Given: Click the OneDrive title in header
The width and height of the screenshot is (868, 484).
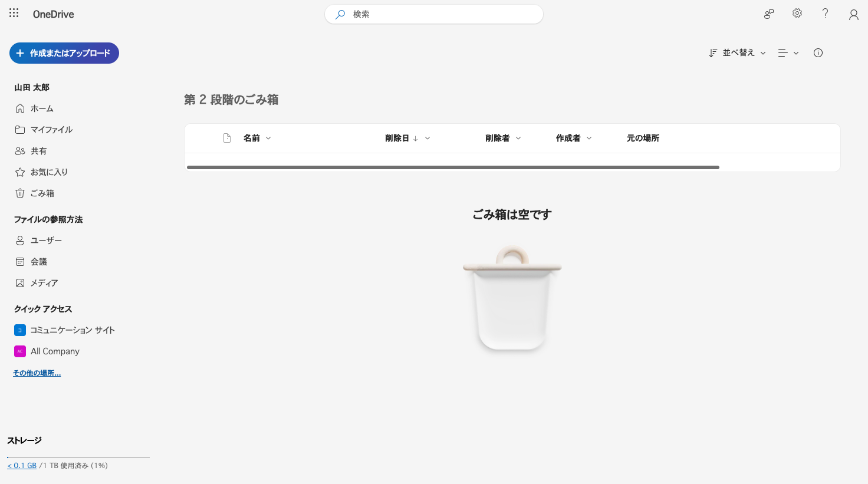Looking at the screenshot, I should pyautogui.click(x=54, y=14).
